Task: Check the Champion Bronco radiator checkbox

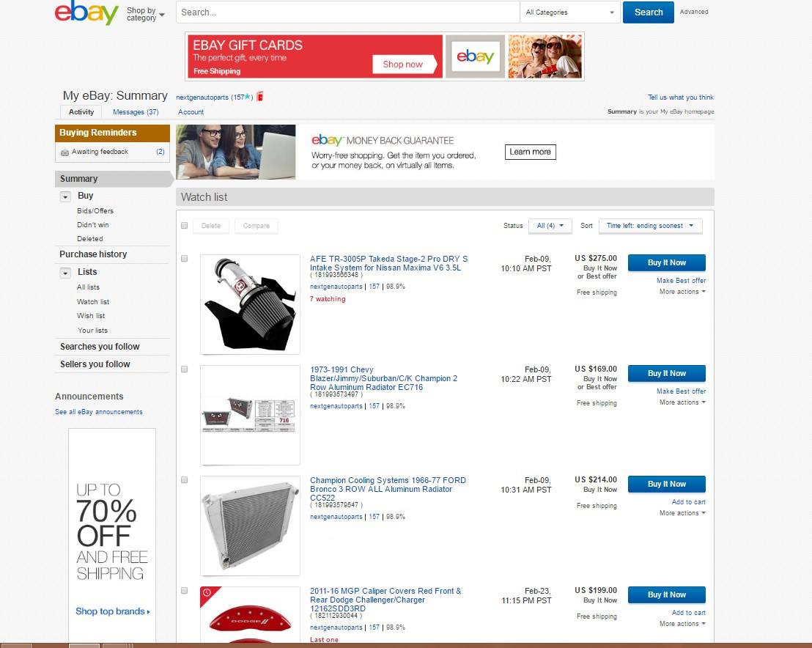Action: click(x=185, y=479)
